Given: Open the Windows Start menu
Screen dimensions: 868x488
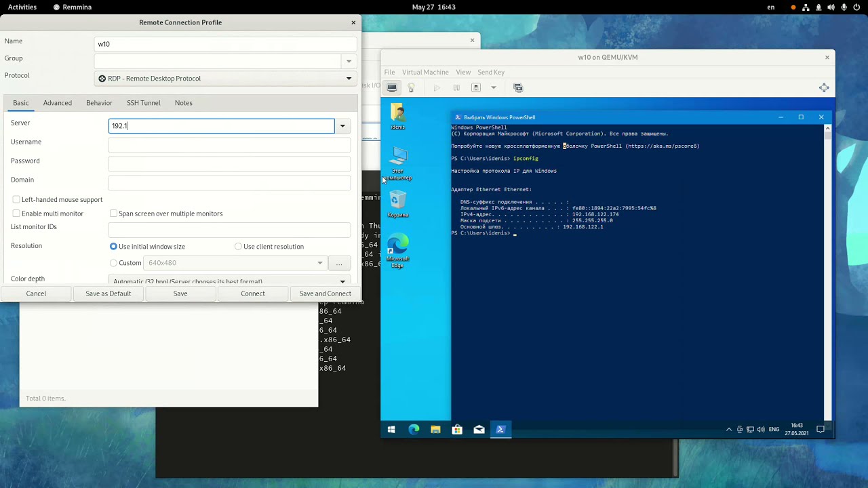Looking at the screenshot, I should point(391,430).
